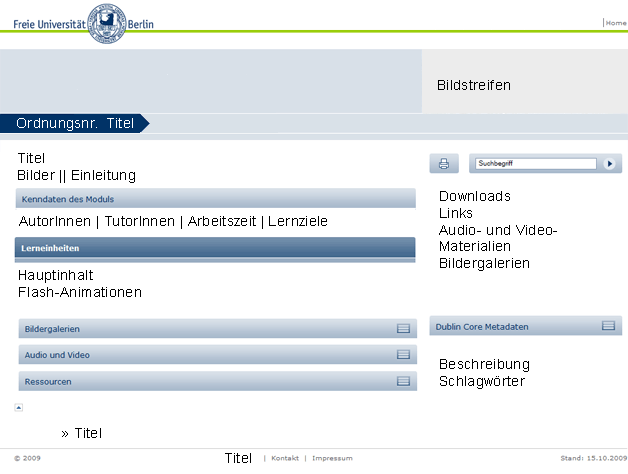628x474 pixels.
Task: Select the Lerneinheiten section header
Action: (x=215, y=248)
